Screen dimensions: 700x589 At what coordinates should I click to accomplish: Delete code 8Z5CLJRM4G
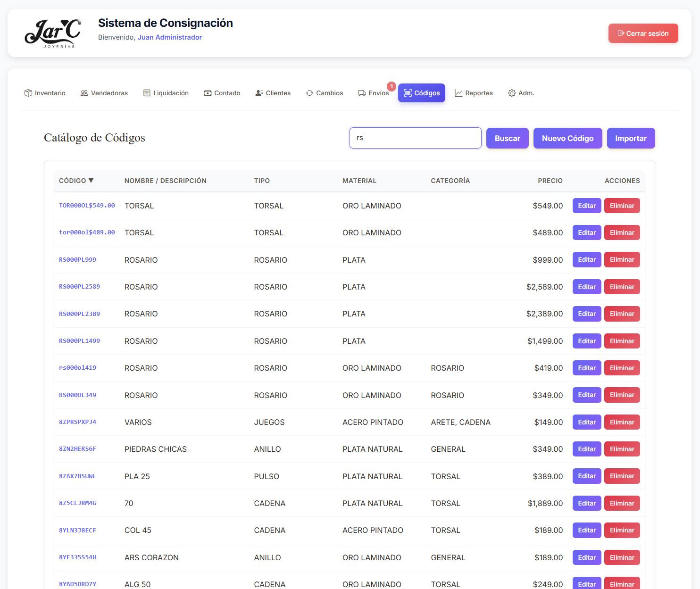coord(622,503)
